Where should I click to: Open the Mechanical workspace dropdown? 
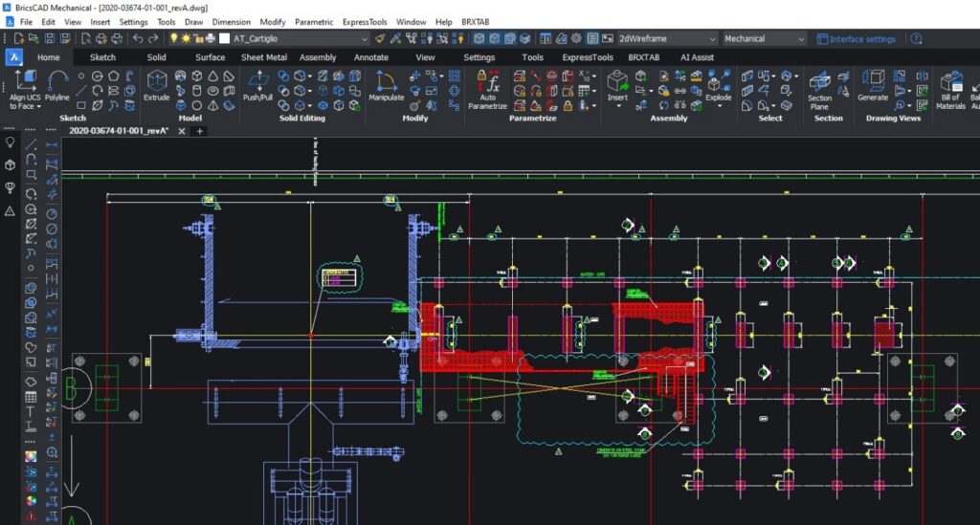coord(800,39)
